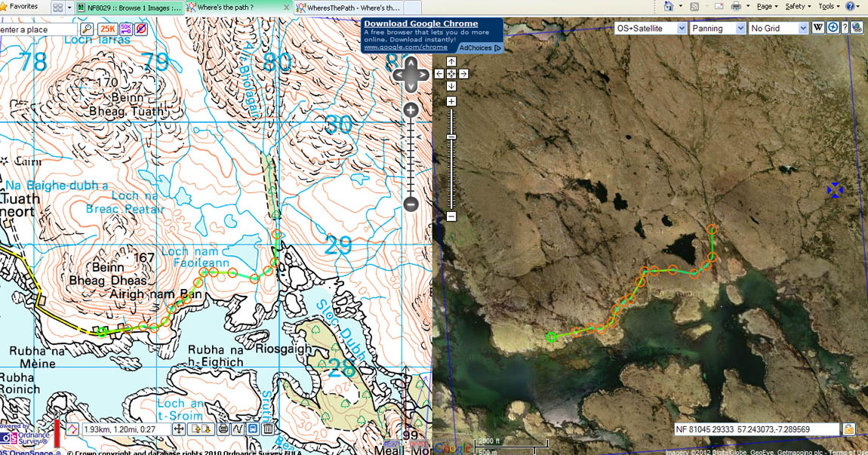Click satellite zoom out minus button

[451, 217]
